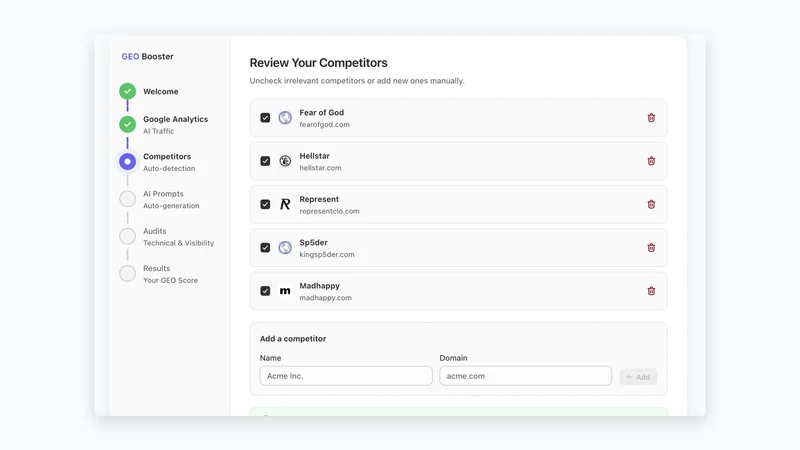Delete the Hellstar competitor row
The height and width of the screenshot is (450, 800).
(x=651, y=161)
